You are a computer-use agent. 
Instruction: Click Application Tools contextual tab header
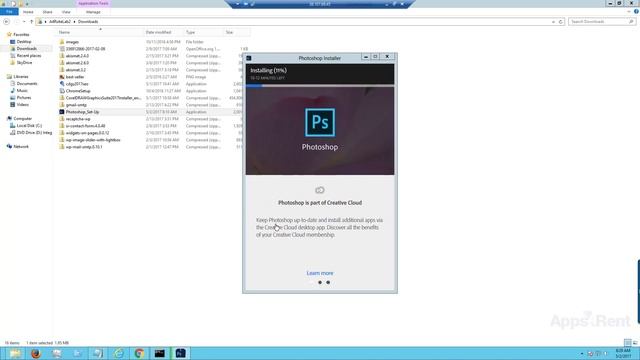[93, 3]
